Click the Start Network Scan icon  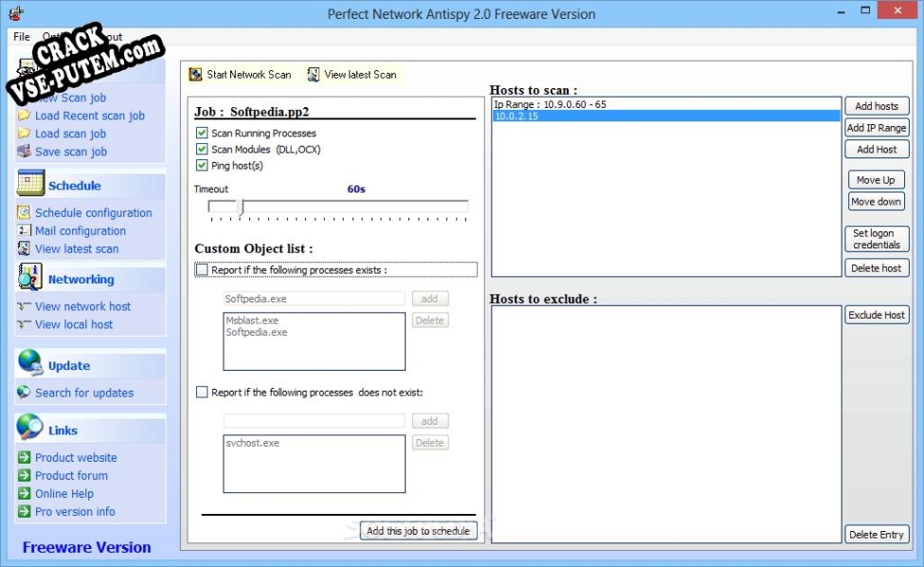(195, 74)
